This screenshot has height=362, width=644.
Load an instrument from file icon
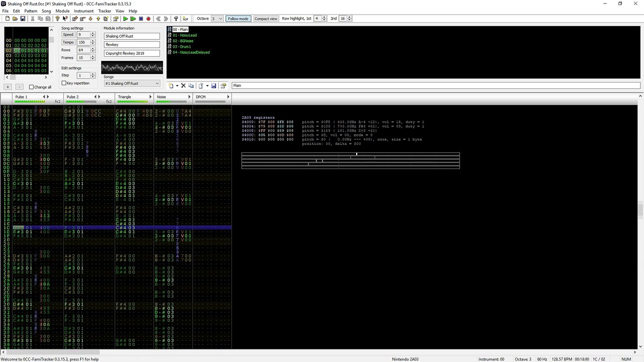coord(201,85)
